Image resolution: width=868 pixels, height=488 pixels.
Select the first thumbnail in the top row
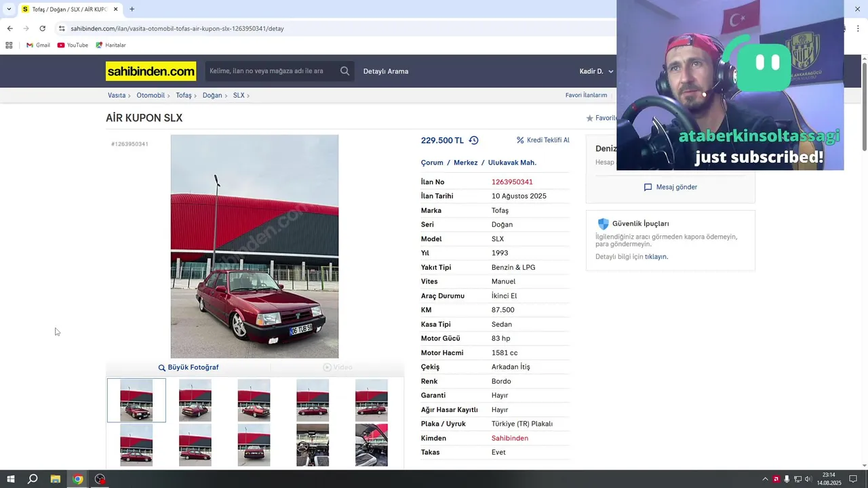pyautogui.click(x=136, y=401)
